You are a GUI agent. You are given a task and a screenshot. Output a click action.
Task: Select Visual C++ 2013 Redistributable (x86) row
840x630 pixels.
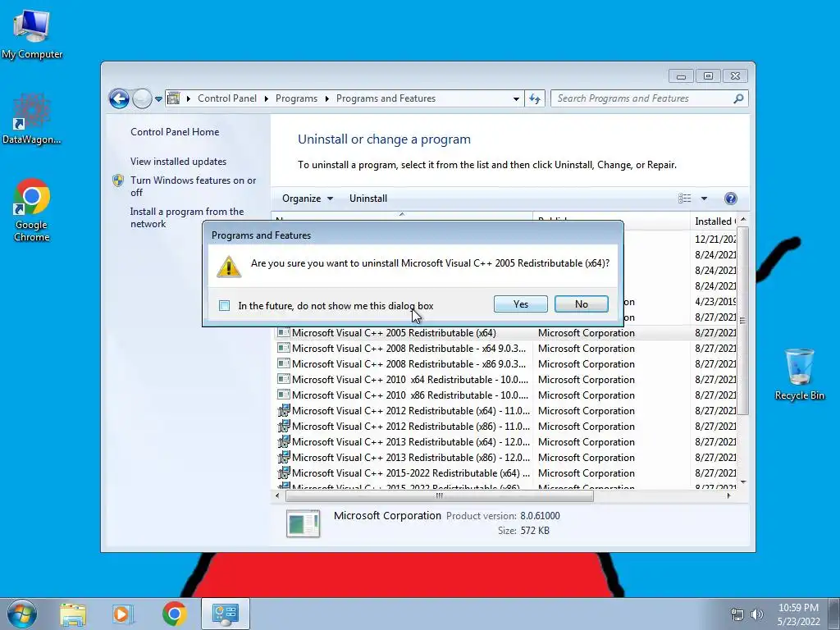click(x=505, y=457)
